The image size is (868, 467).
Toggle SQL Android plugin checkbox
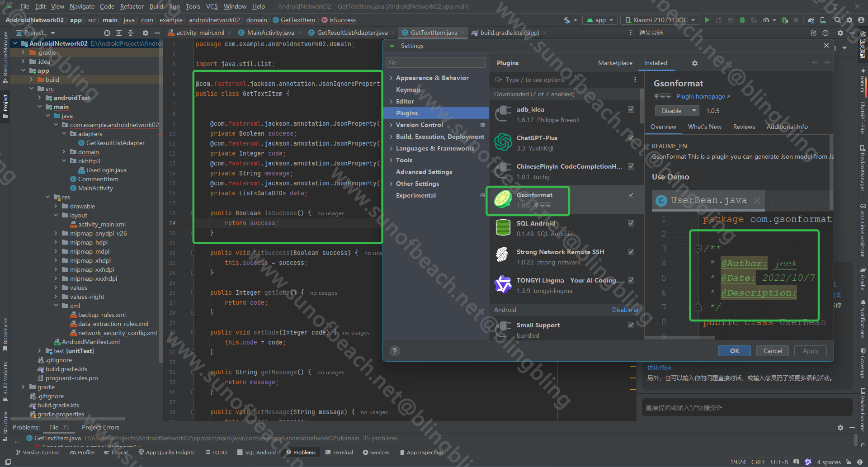[x=631, y=223]
